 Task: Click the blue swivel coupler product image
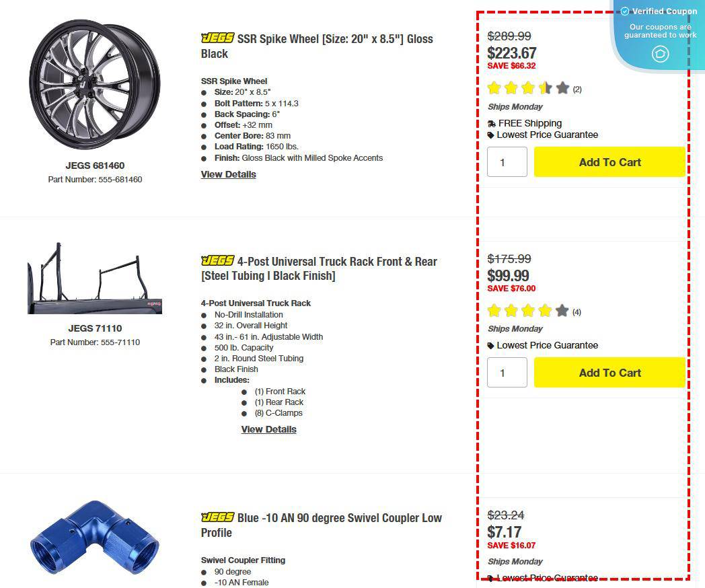[94, 538]
